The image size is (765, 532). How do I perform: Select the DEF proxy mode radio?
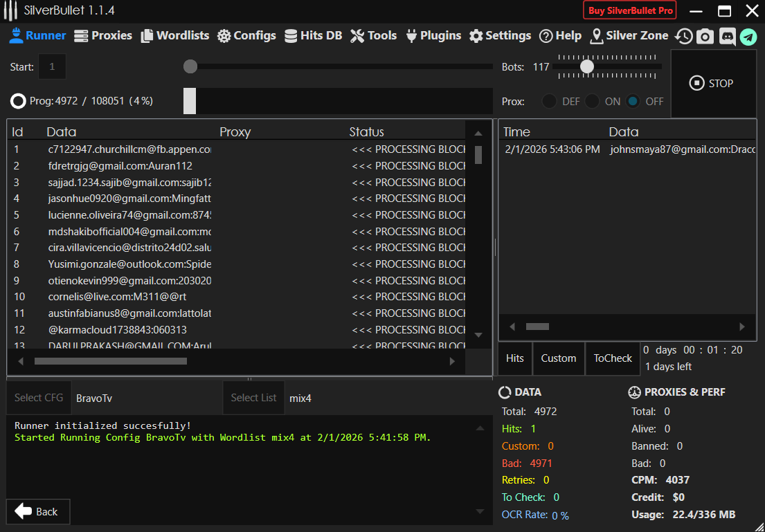pyautogui.click(x=549, y=101)
